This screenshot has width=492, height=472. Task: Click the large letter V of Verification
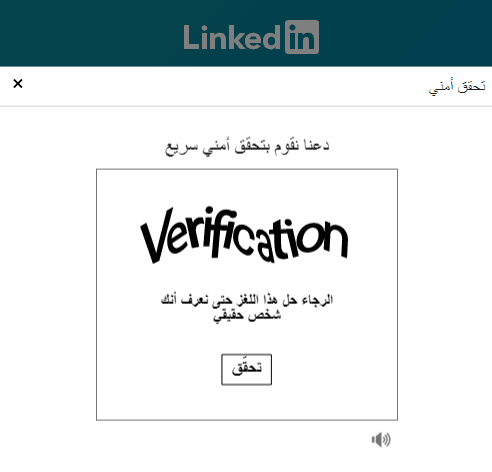[x=157, y=236]
